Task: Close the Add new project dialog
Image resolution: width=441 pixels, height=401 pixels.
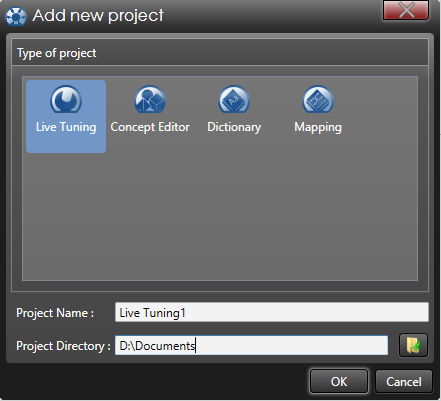Action: pyautogui.click(x=406, y=10)
